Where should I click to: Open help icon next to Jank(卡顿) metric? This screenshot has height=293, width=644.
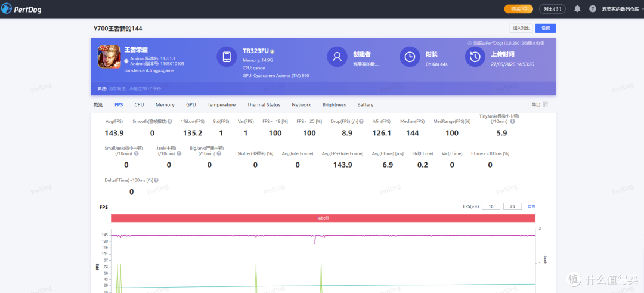tap(178, 153)
